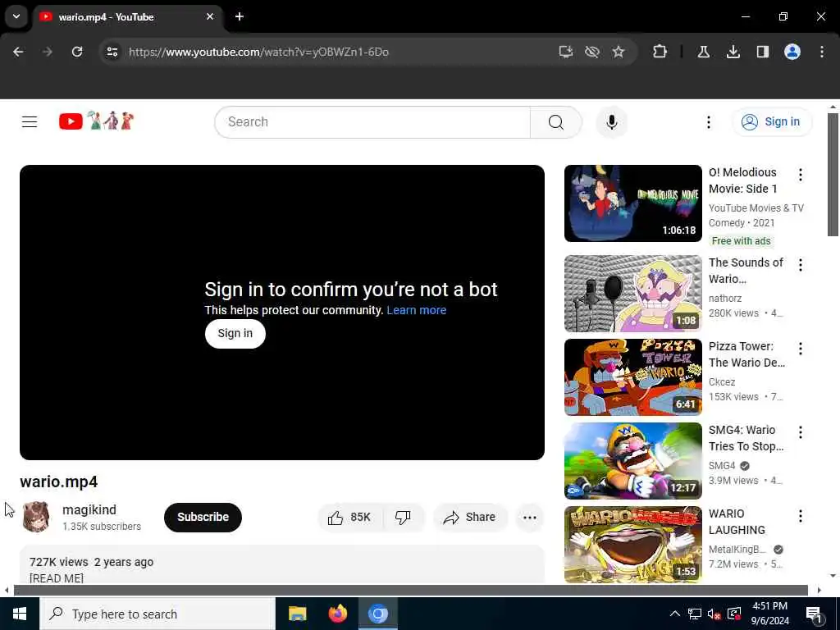Subscribe to the magikind channel

point(203,517)
